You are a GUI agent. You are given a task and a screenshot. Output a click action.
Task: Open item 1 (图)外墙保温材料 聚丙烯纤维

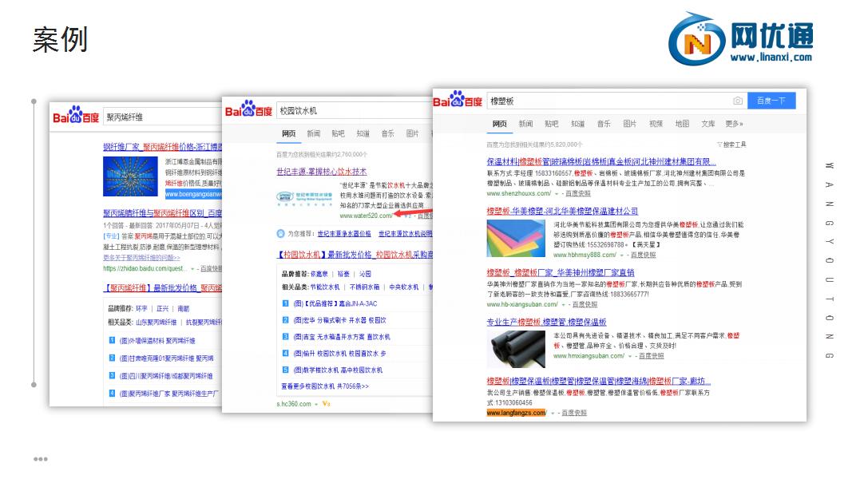coord(157,341)
